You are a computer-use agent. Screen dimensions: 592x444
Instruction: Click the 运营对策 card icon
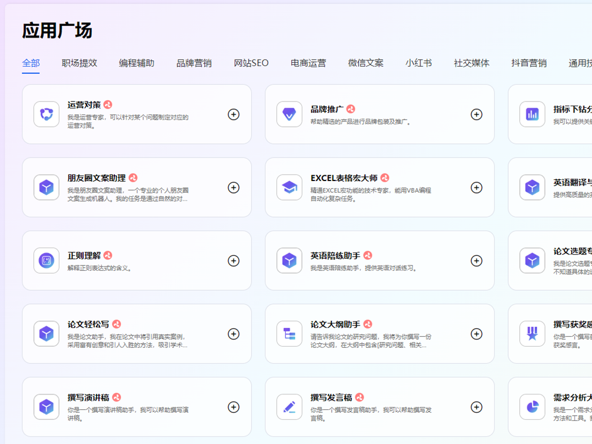46,114
